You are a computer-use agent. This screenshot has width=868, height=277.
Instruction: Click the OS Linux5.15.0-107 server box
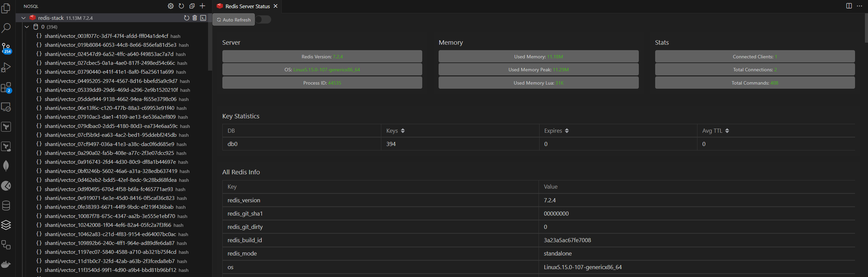(322, 70)
